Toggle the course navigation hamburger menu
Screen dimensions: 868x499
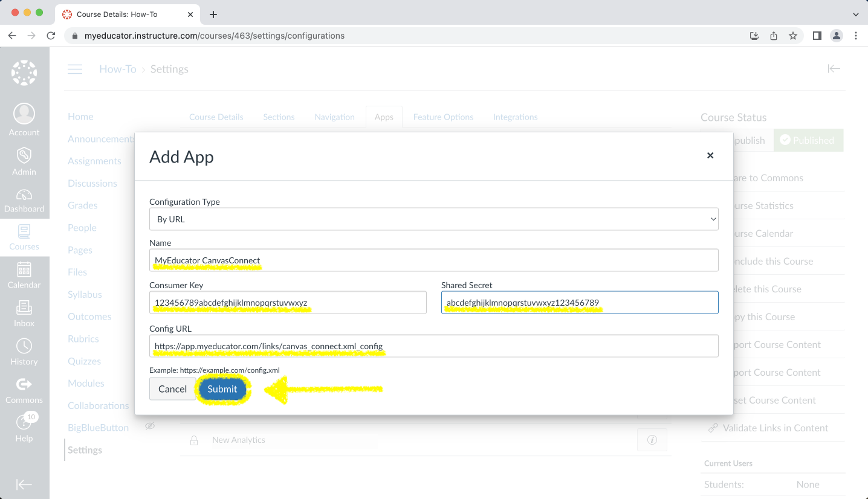pyautogui.click(x=75, y=69)
